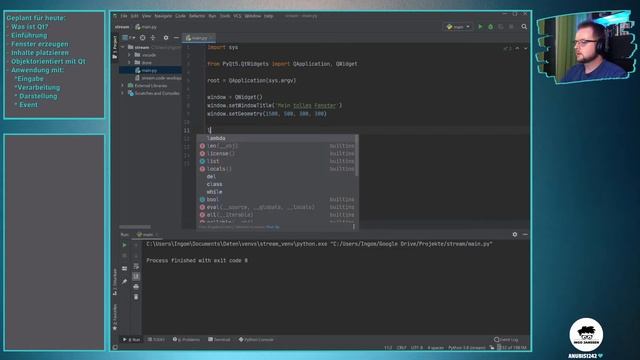The height and width of the screenshot is (360, 640).
Task: Choose 'bool' from autocomplete suggestions
Action: [x=276, y=200]
